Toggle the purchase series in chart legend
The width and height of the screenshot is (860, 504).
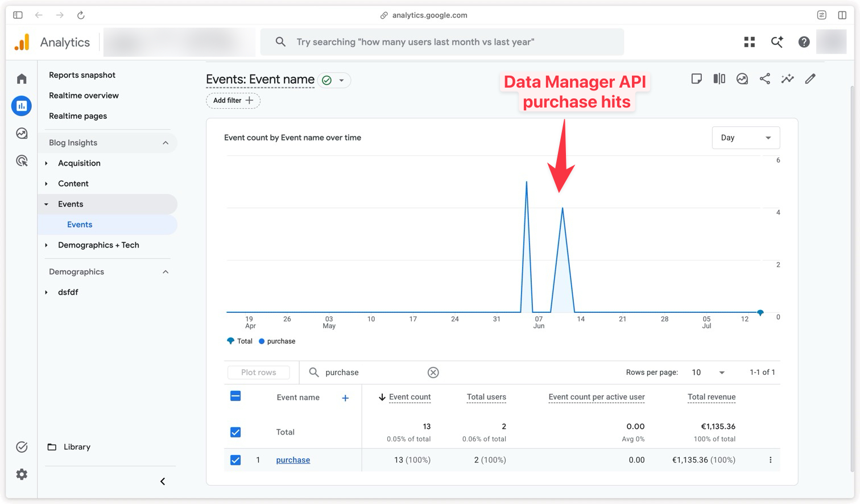[277, 341]
